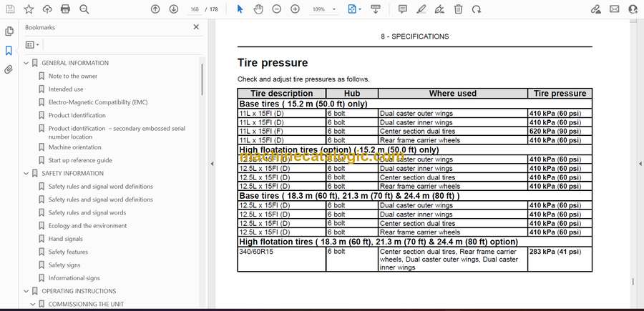Screen dimensions: 644x311
Task: Go to Electro-Magnetic Compatibility (EMC) bookmark
Action: 98,102
